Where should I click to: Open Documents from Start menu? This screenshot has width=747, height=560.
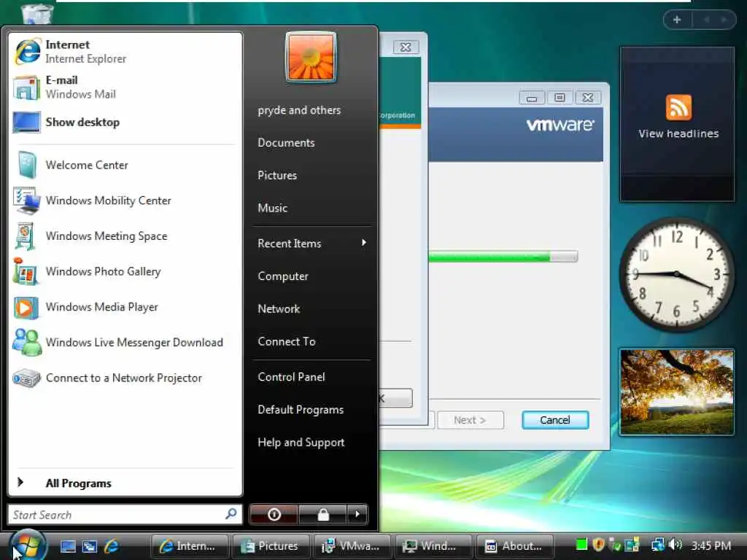tap(286, 143)
